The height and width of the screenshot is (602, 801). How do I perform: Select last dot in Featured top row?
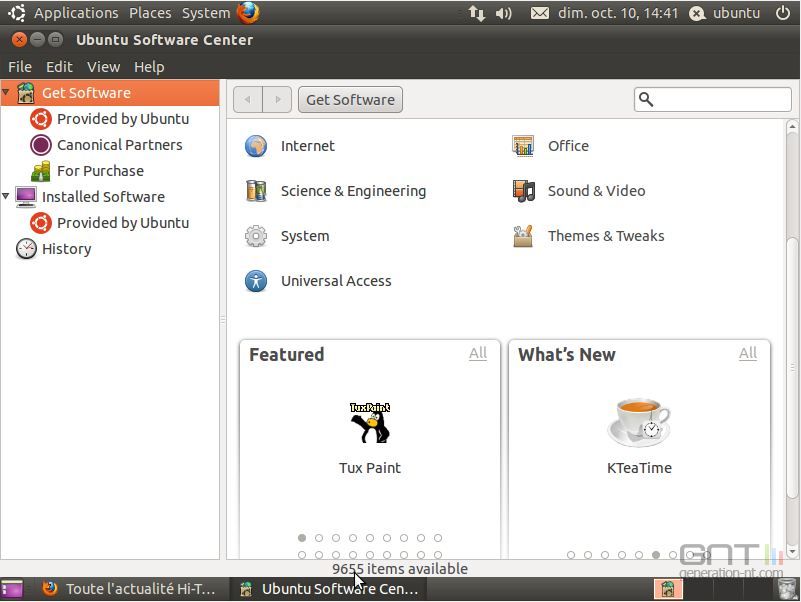point(438,538)
